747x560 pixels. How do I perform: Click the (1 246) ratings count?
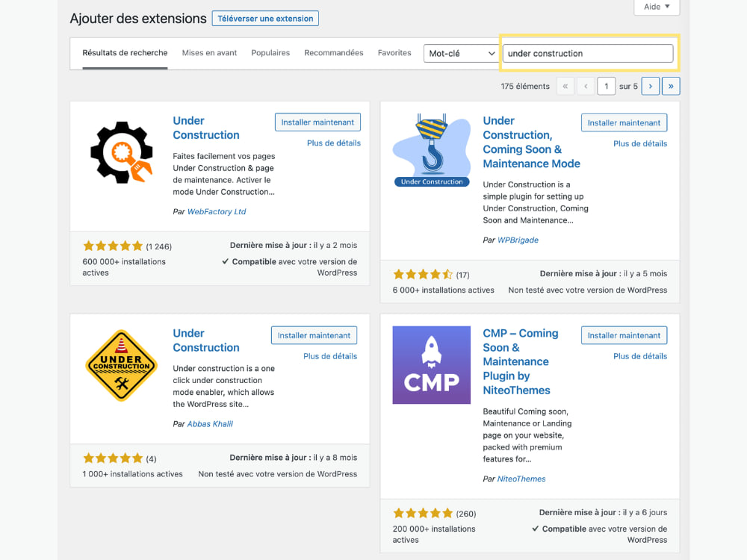tap(158, 246)
